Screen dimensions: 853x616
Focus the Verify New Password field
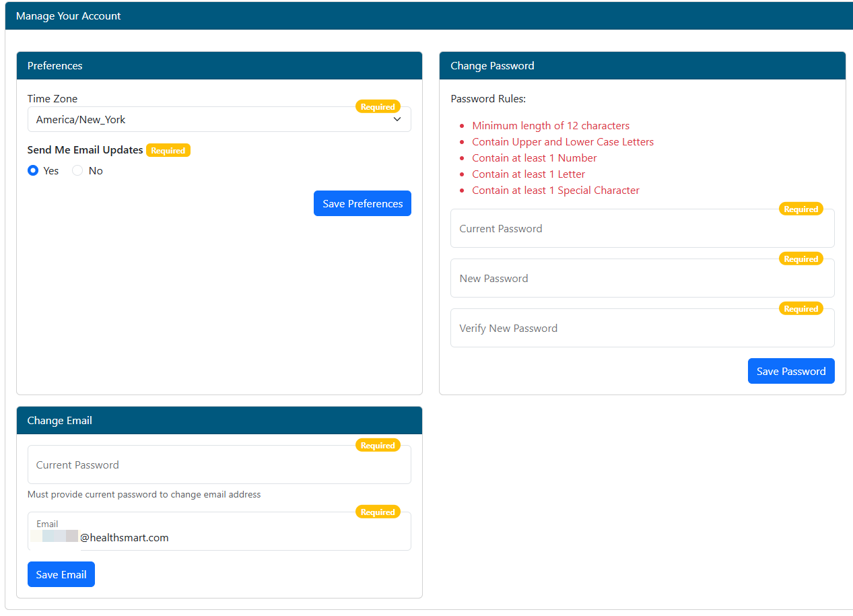coord(642,329)
